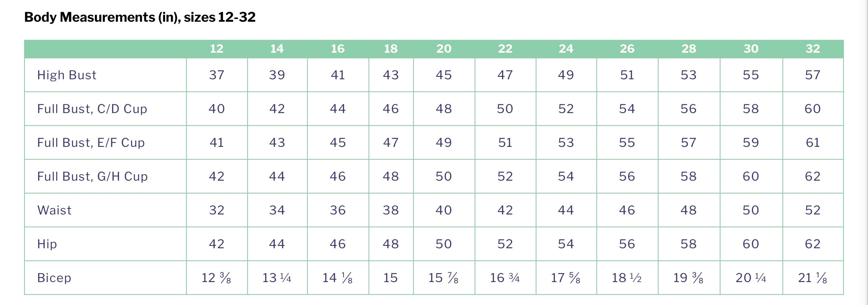Click the Full Bust, C/D Cup label
The width and height of the screenshot is (868, 305).
pos(92,109)
